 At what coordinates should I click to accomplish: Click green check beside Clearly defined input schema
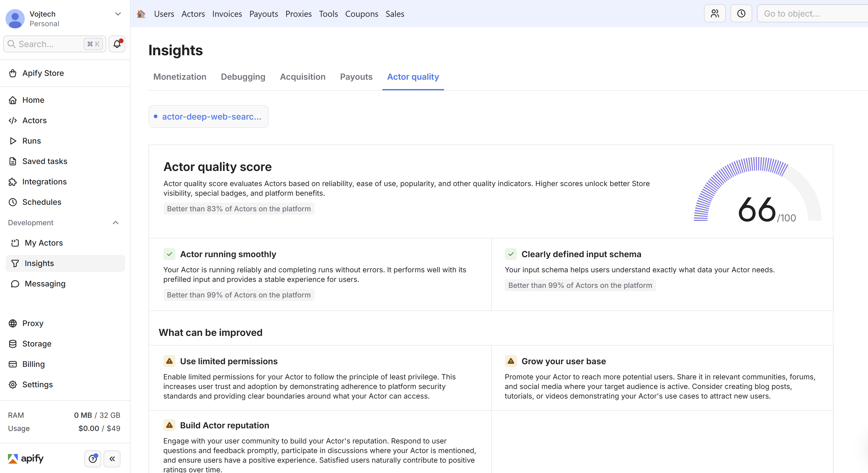510,254
